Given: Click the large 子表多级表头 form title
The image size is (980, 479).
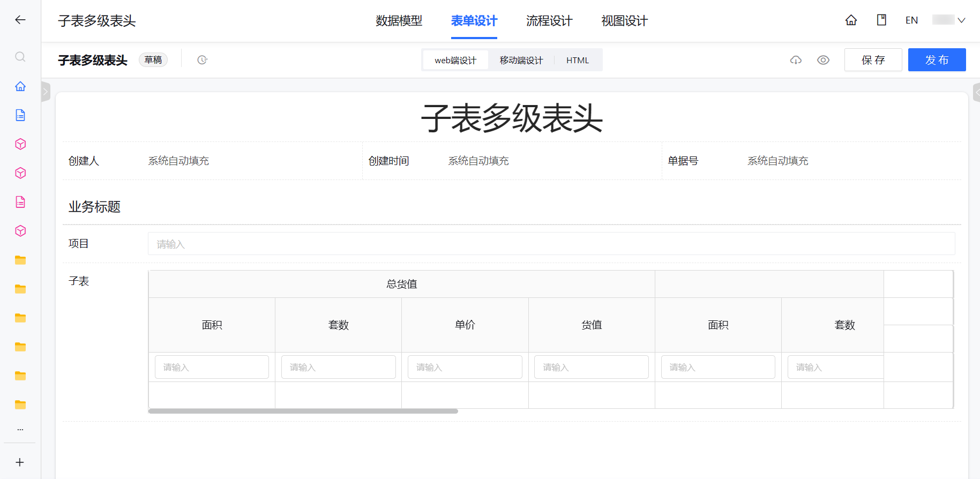Looking at the screenshot, I should point(512,118).
